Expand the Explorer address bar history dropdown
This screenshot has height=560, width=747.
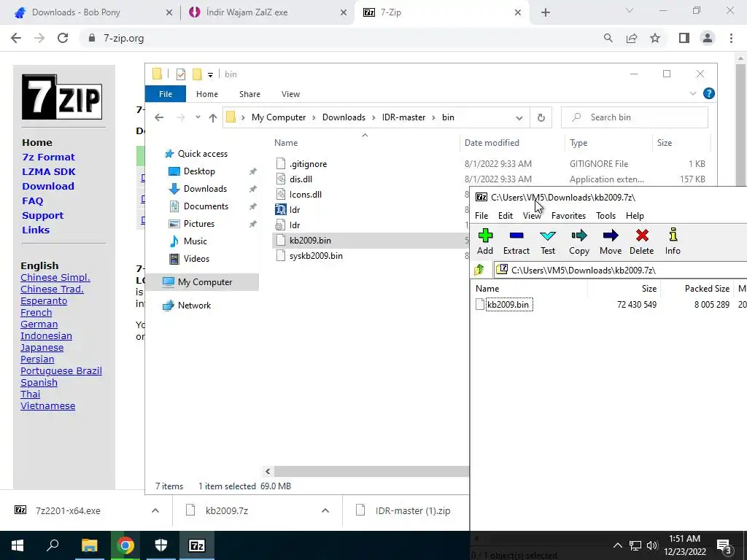pos(519,118)
